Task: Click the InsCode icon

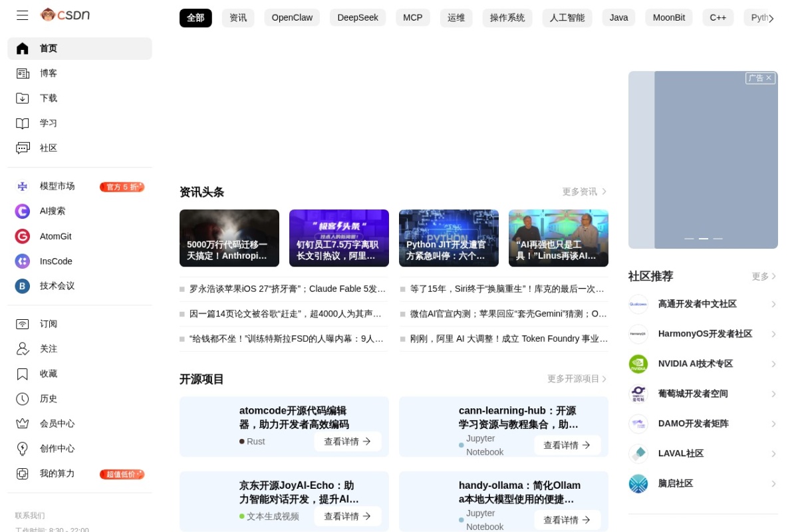Action: [x=23, y=261]
